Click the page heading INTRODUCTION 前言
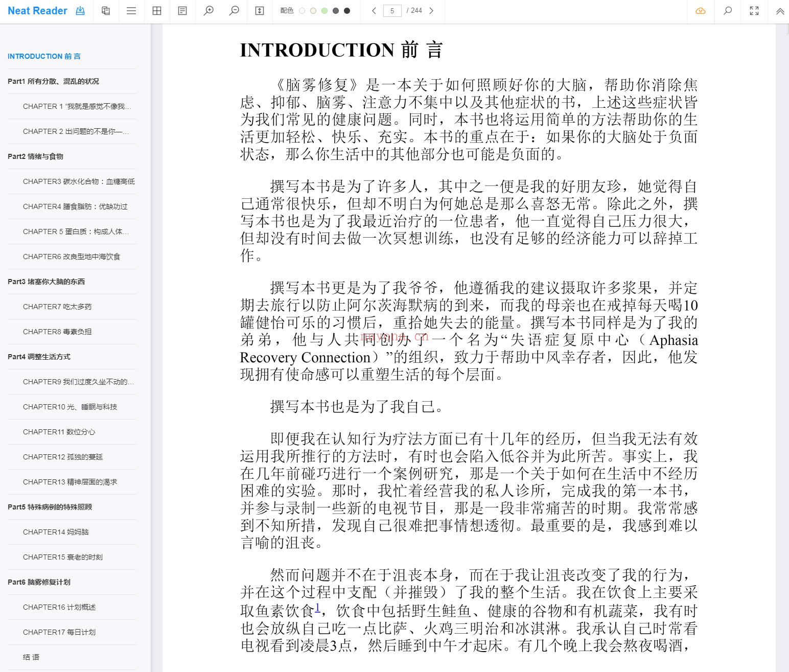Image resolution: width=789 pixels, height=672 pixels. [x=341, y=50]
